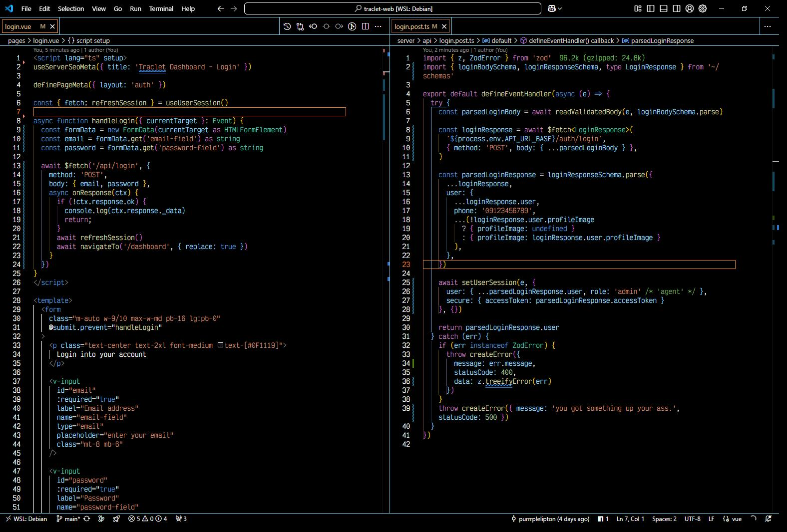
Task: Click the Spaces: 2 indentation setting
Action: pos(664,519)
